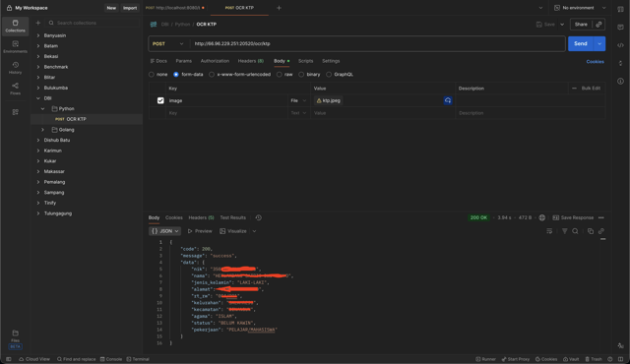The height and width of the screenshot is (364, 630).
Task: Copy the response body with copy icon
Action: tap(591, 231)
